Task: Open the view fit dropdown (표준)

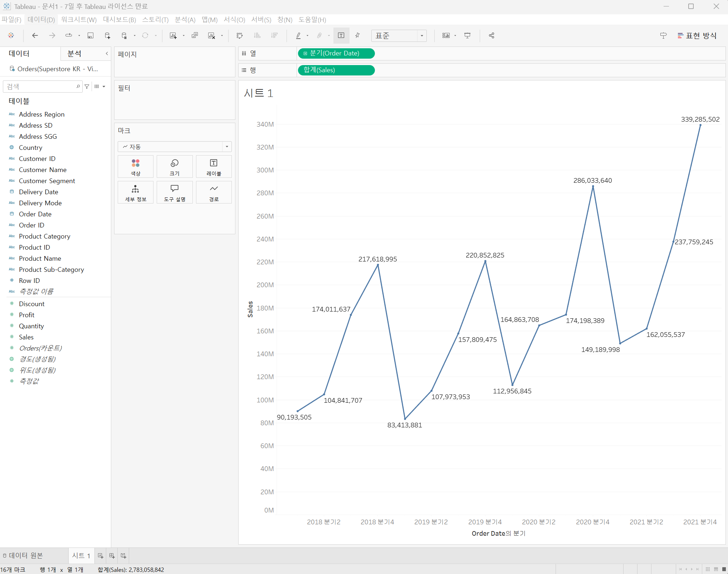Action: tap(399, 35)
